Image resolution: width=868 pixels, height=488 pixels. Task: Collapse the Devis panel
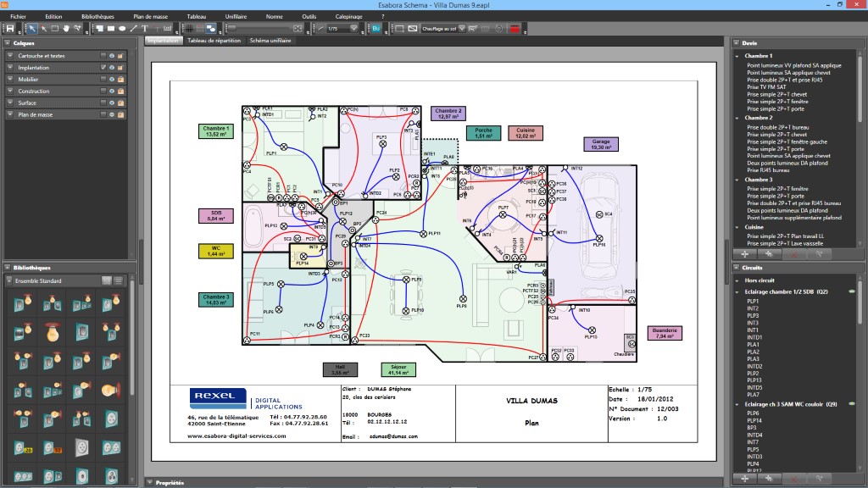coord(737,42)
